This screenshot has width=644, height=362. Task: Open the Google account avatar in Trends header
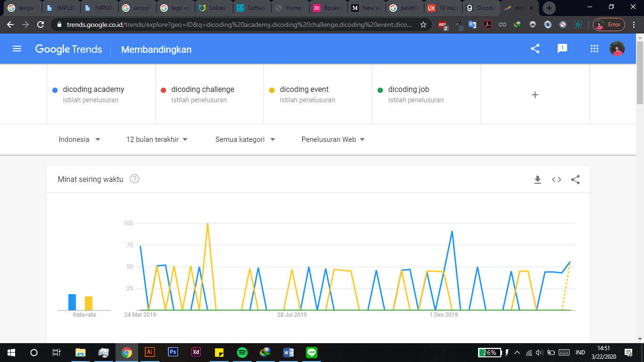[617, 49]
